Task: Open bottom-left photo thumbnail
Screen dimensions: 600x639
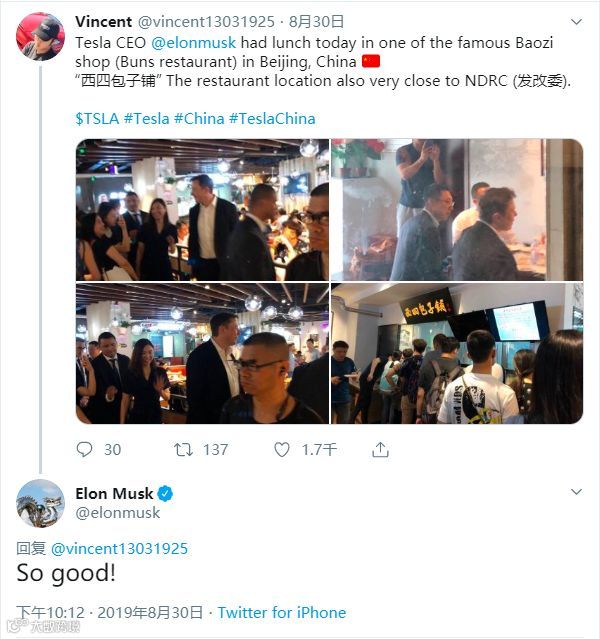Action: (x=202, y=353)
